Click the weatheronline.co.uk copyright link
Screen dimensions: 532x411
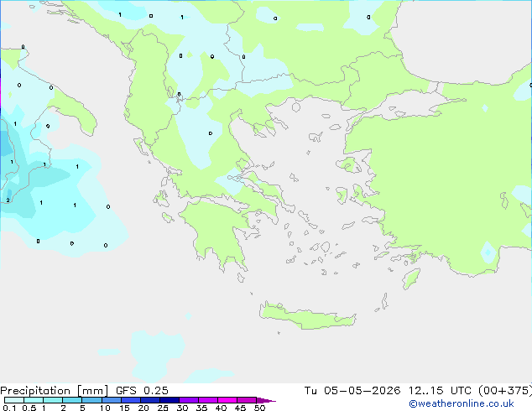(x=462, y=403)
